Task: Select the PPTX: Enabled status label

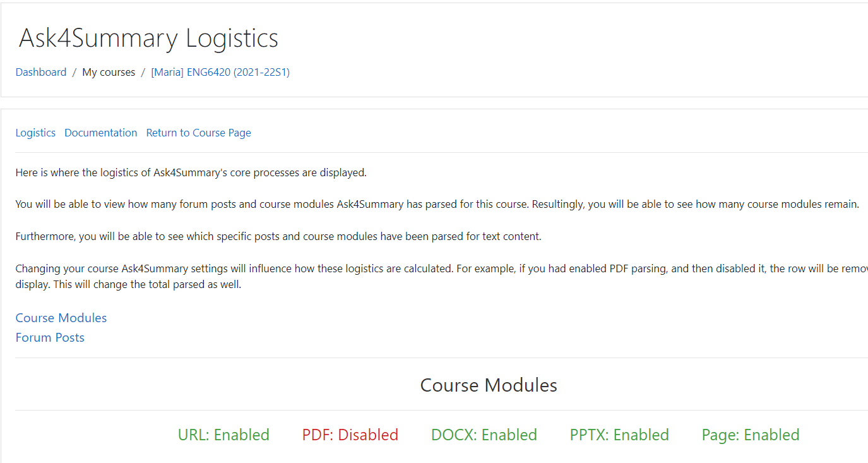Action: point(619,435)
